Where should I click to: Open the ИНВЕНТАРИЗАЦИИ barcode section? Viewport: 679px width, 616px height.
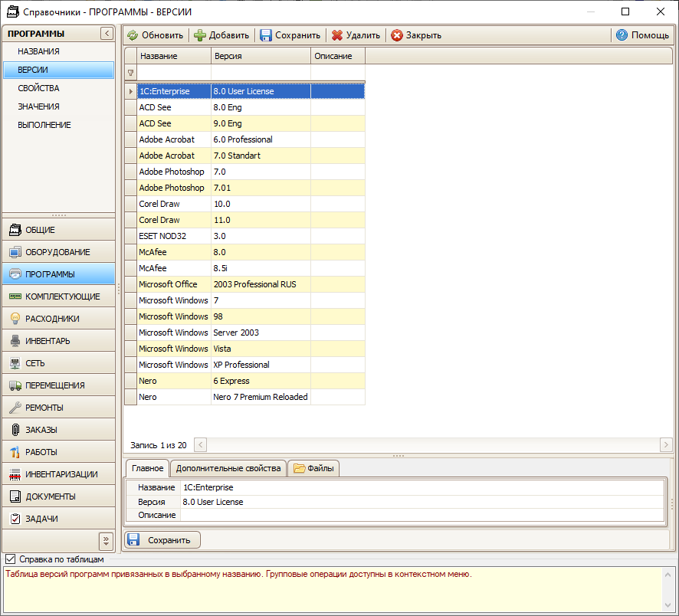(x=58, y=474)
